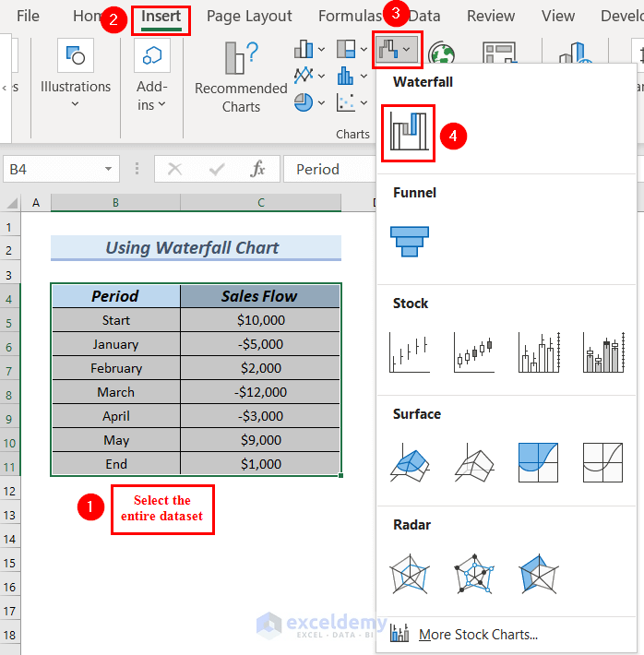The image size is (644, 655).
Task: Click the cell with -$3,000
Action: coord(260,416)
